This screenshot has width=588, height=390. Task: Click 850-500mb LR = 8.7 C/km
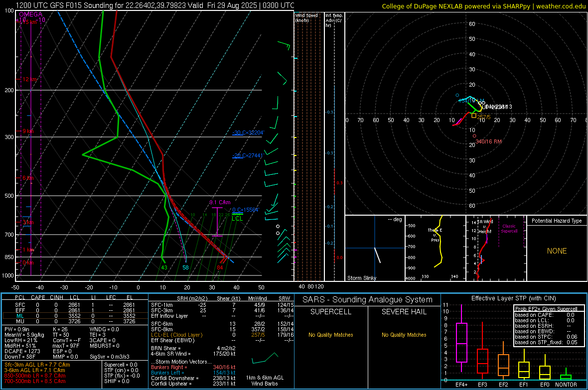pos(35,376)
